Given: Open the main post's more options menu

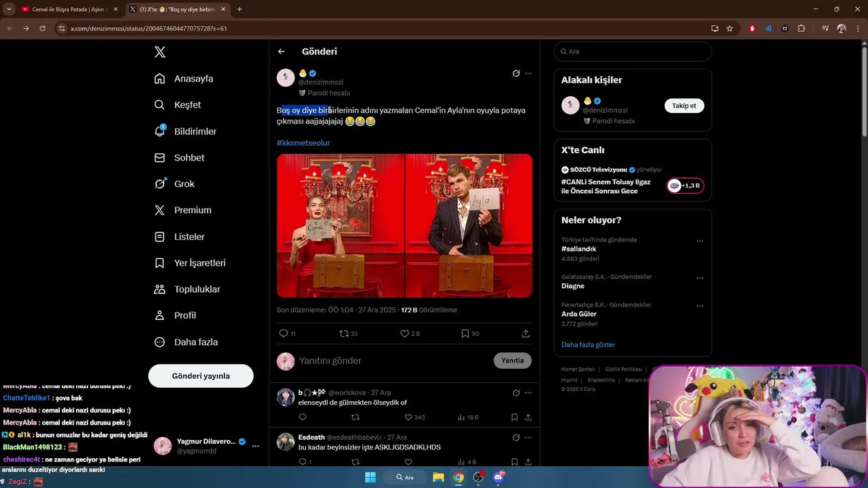Looking at the screenshot, I should click(528, 73).
